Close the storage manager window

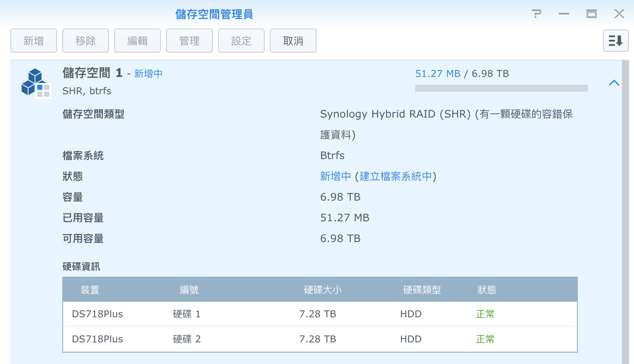click(x=619, y=14)
